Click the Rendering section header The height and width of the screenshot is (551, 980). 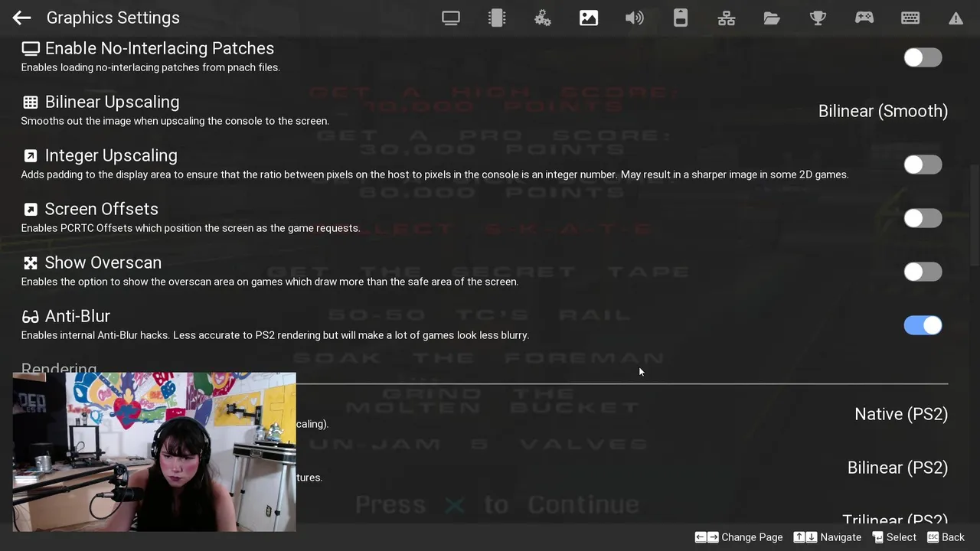pyautogui.click(x=59, y=368)
